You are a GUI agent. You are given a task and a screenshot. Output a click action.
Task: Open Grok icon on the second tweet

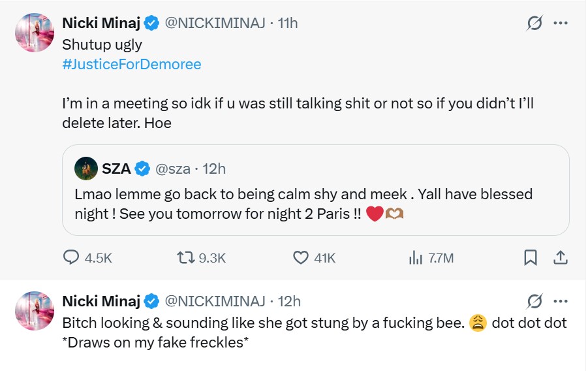click(x=534, y=301)
